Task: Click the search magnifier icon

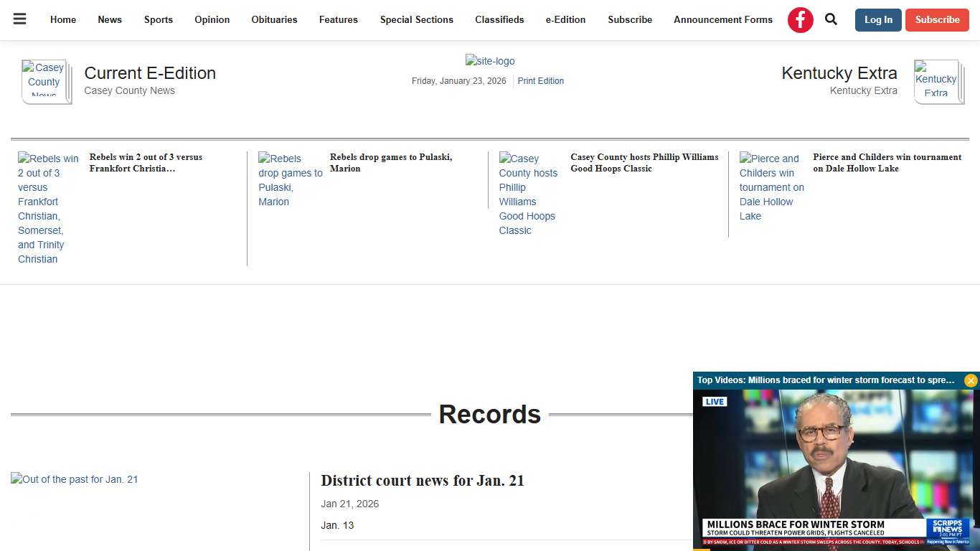Action: pyautogui.click(x=831, y=19)
